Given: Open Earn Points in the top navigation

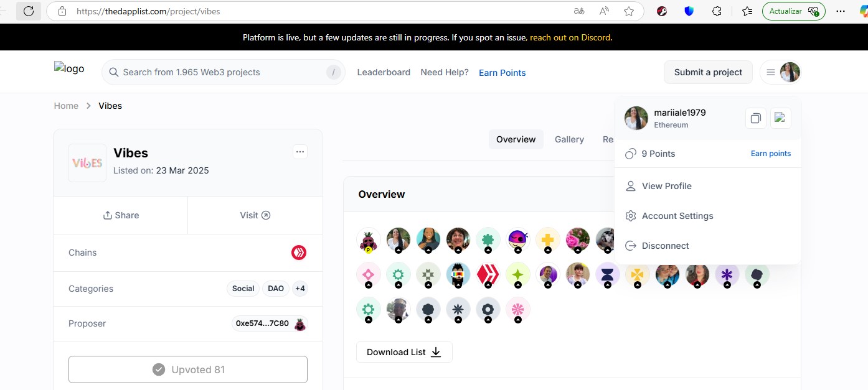Looking at the screenshot, I should 502,73.
